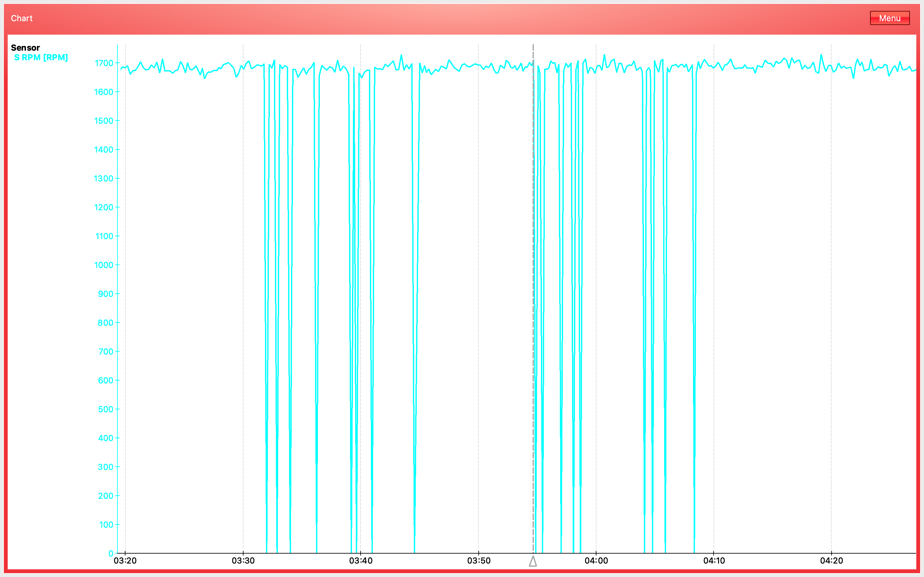Screen dimensions: 924x577
Task: Select the 03:40 time axis label
Action: pos(360,561)
